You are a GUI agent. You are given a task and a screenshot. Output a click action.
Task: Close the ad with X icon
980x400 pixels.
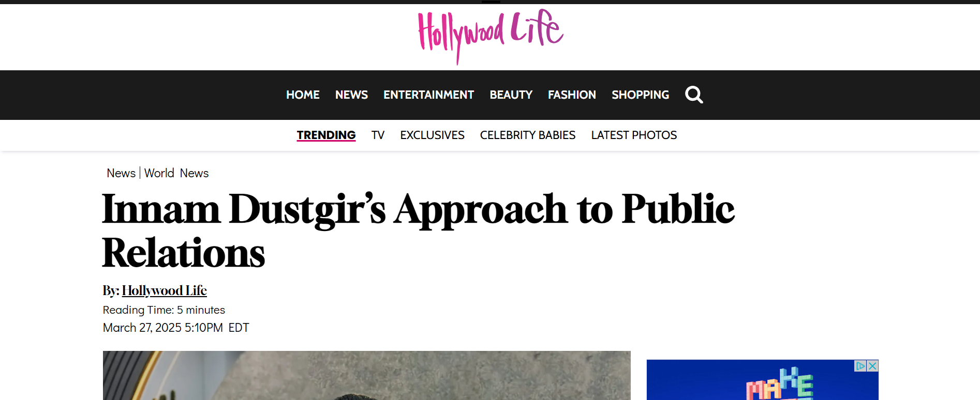coord(872,366)
